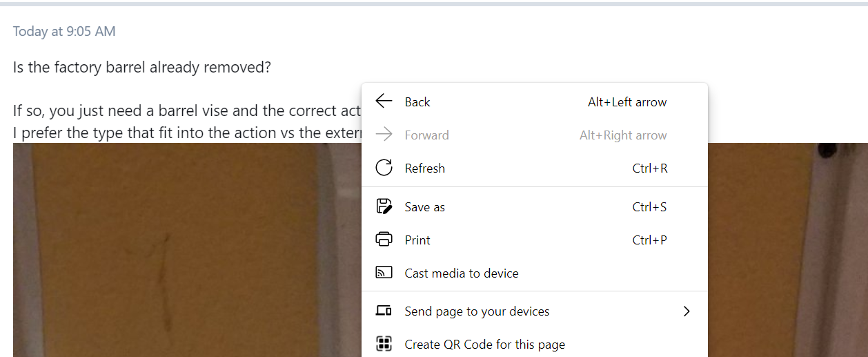The image size is (868, 357).
Task: Click the attached yellow photo in the post
Action: pos(186,250)
